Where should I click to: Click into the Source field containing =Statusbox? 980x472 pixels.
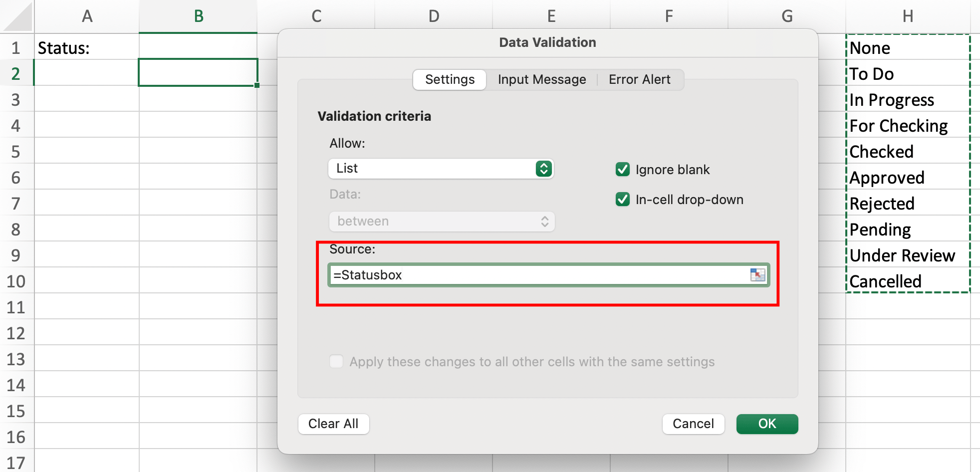(539, 275)
